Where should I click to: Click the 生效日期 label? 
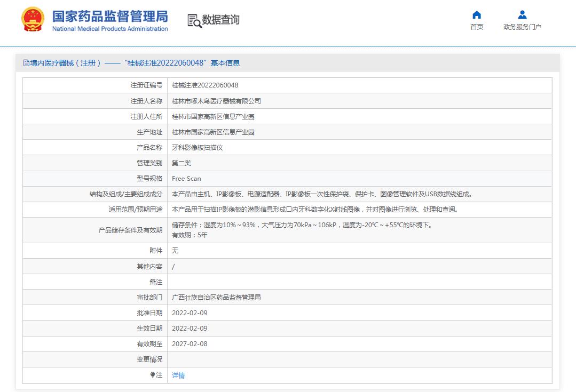(x=149, y=328)
